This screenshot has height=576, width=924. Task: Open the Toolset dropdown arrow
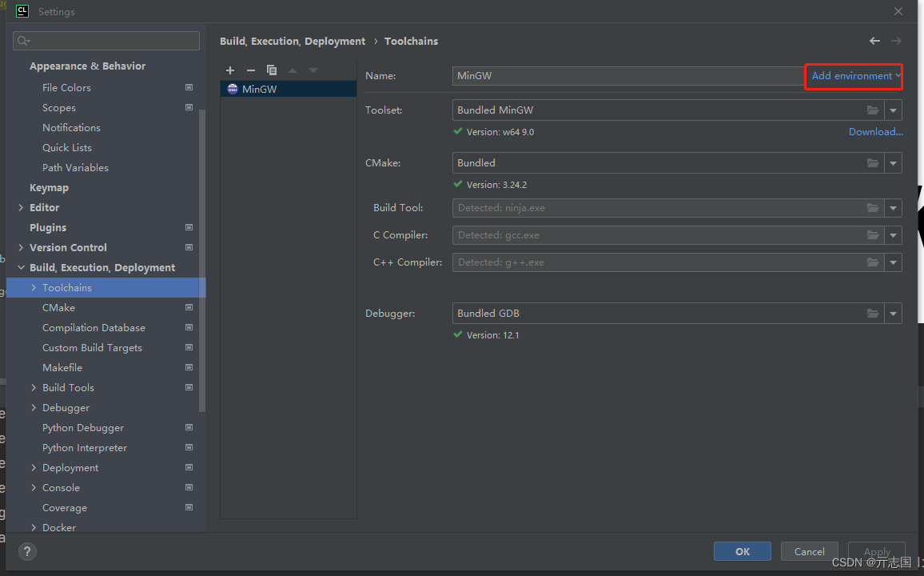pos(894,110)
